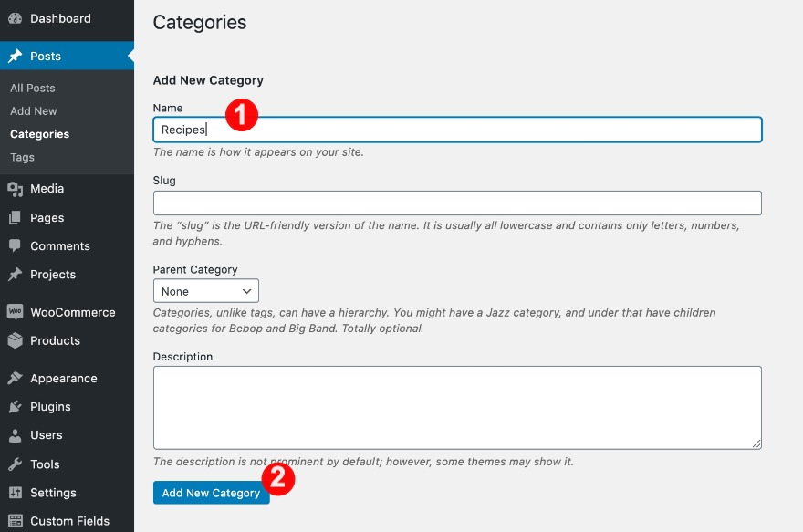The height and width of the screenshot is (532, 803).
Task: Click the Posts pushpin icon
Action: coord(16,57)
